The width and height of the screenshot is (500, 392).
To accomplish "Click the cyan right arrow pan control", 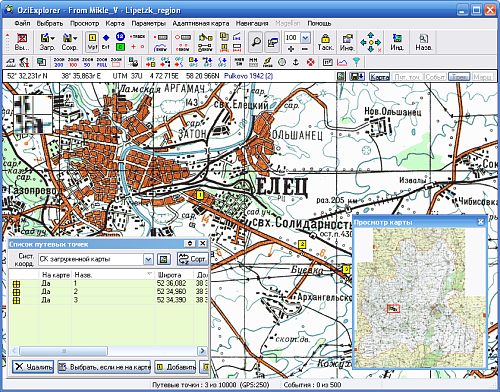I will tap(378, 42).
